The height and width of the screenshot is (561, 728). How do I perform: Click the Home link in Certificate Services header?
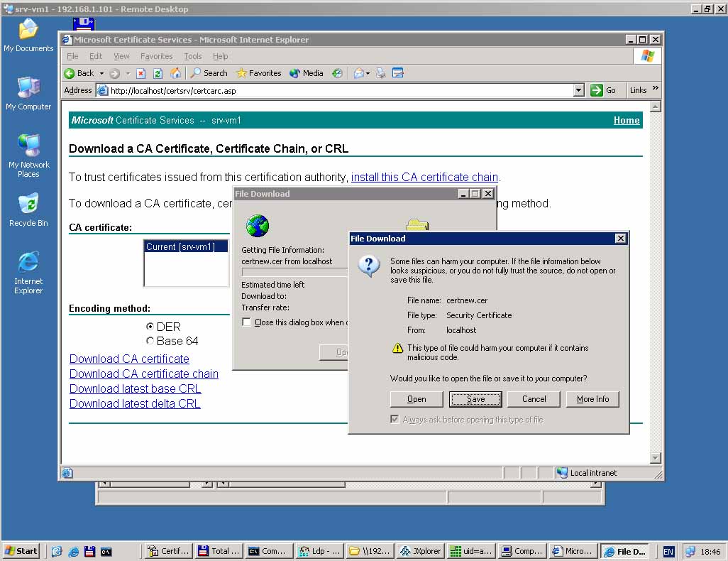click(x=627, y=121)
